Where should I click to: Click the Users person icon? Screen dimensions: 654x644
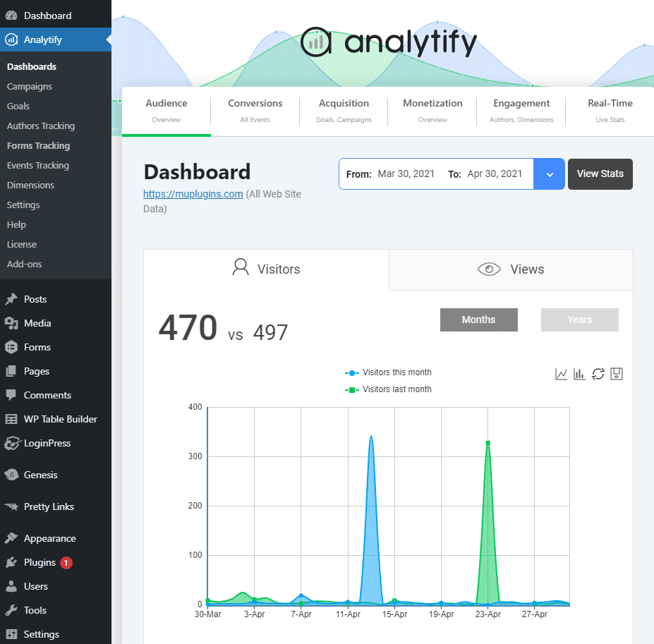(11, 586)
